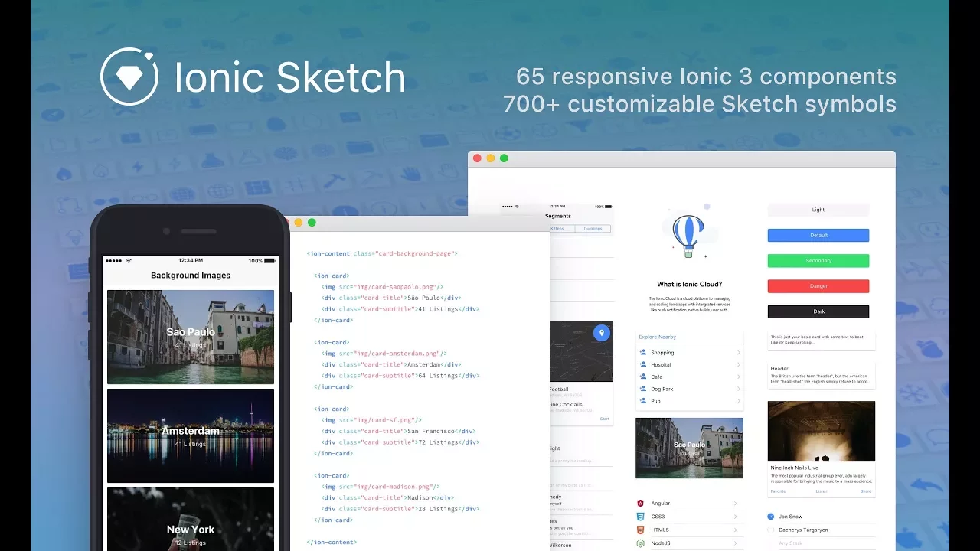Open the NodeJS row chevron

tap(736, 543)
